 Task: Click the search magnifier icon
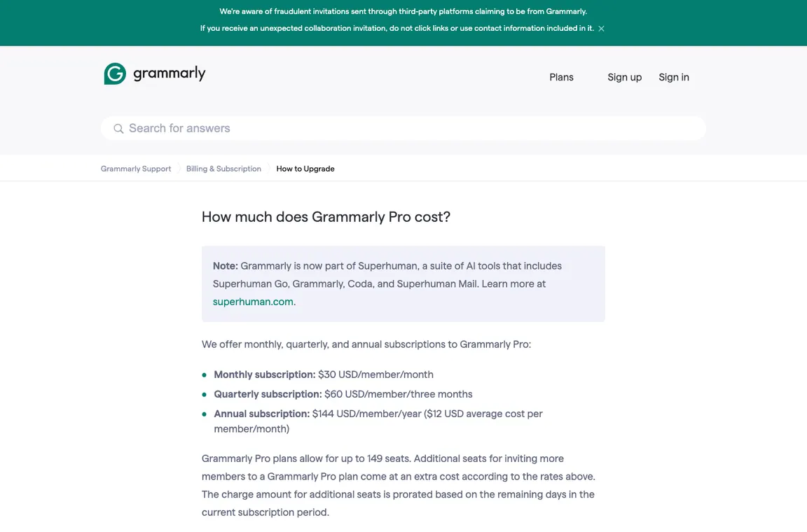point(118,129)
